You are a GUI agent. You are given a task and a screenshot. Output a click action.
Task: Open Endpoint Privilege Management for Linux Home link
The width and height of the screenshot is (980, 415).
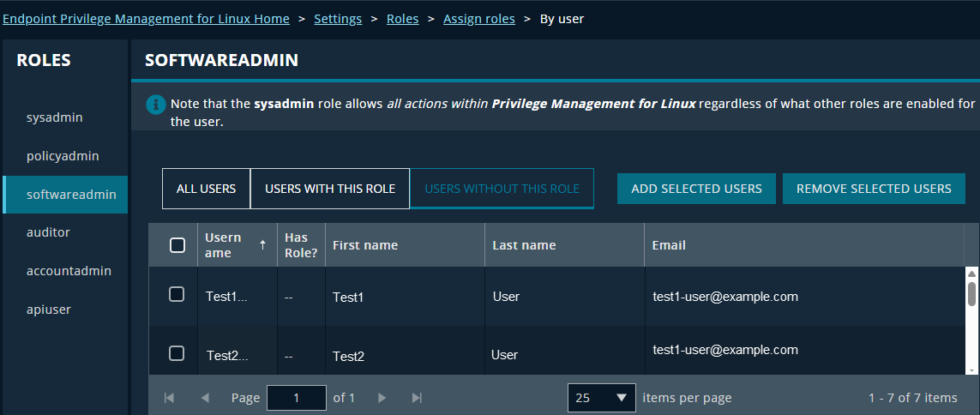tap(147, 19)
